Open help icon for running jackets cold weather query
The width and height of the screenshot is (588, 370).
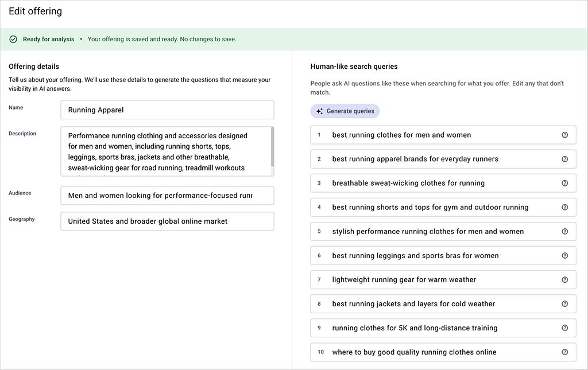tap(565, 303)
